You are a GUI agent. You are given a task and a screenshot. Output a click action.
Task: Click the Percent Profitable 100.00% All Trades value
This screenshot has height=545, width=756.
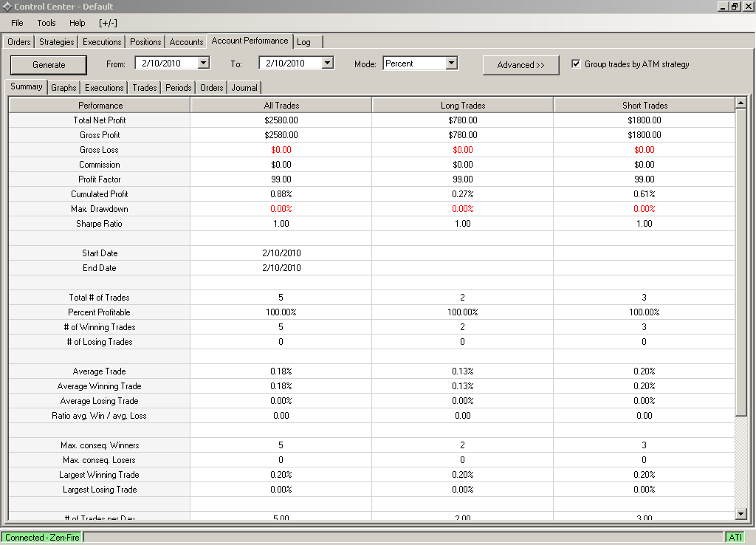(x=281, y=312)
